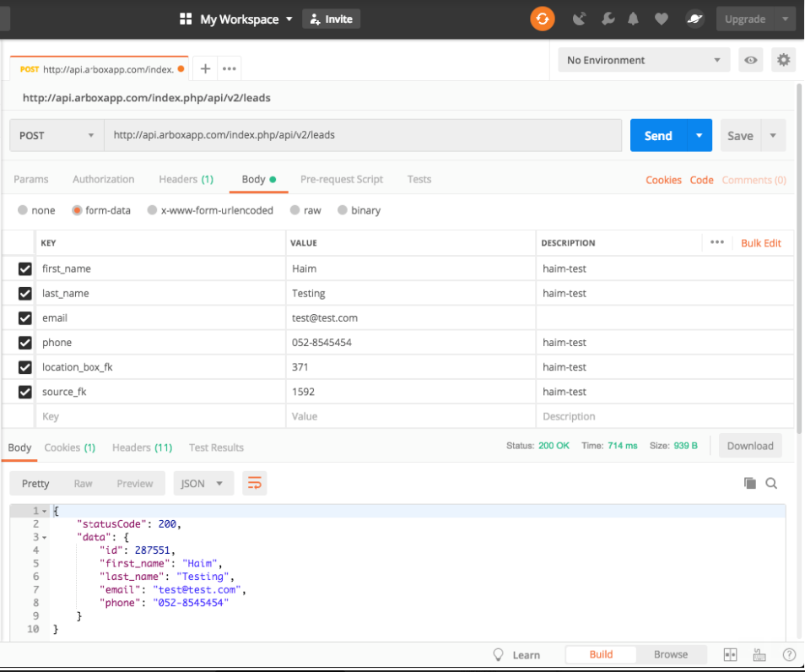Switch to the Pre-request Script tab
Screen dimensions: 805x672
pyautogui.click(x=341, y=179)
